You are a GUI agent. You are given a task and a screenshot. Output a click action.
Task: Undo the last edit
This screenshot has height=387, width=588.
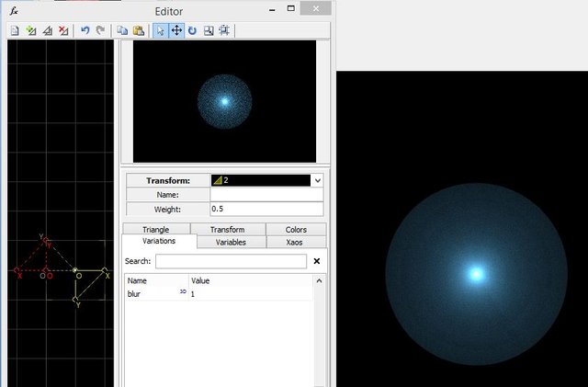click(85, 30)
